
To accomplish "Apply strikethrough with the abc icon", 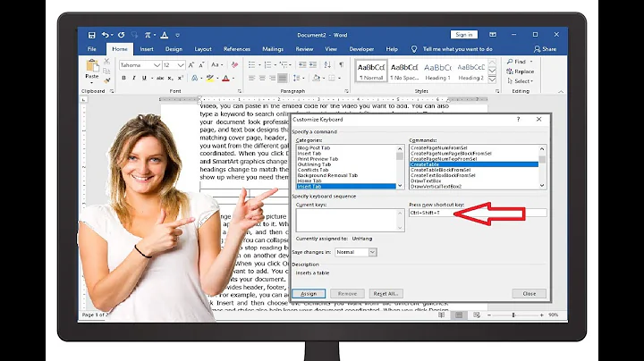I will coord(160,78).
